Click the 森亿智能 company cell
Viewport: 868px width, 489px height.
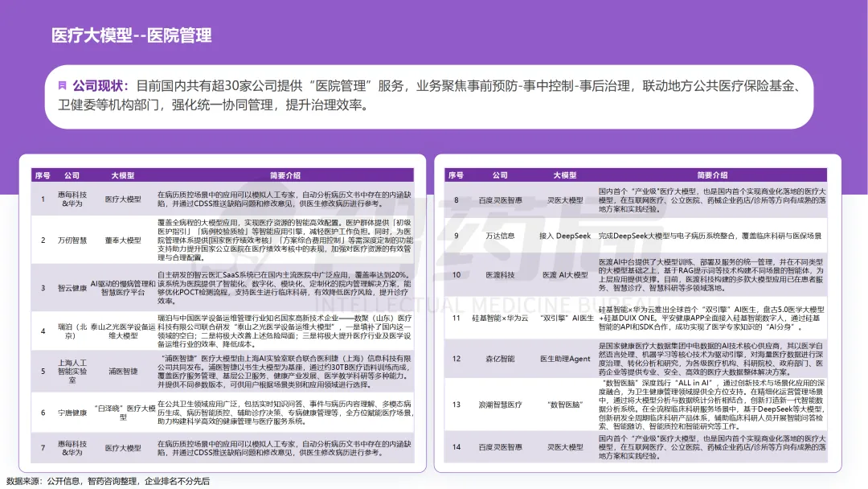[x=501, y=359]
